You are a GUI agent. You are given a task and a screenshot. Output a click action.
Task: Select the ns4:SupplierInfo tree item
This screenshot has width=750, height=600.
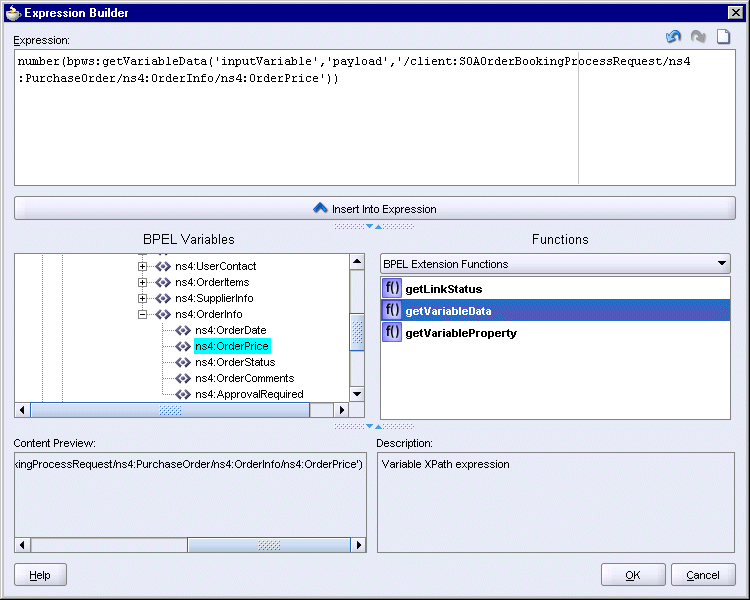(x=214, y=298)
